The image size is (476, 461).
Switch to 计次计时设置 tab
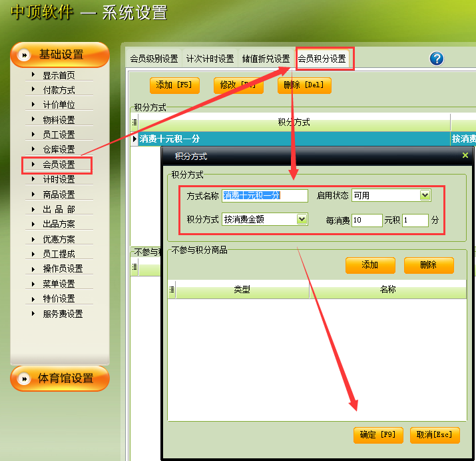coord(210,59)
